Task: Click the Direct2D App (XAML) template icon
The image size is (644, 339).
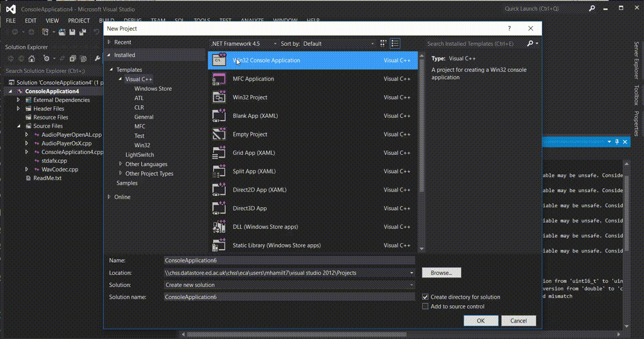Action: pos(219,189)
